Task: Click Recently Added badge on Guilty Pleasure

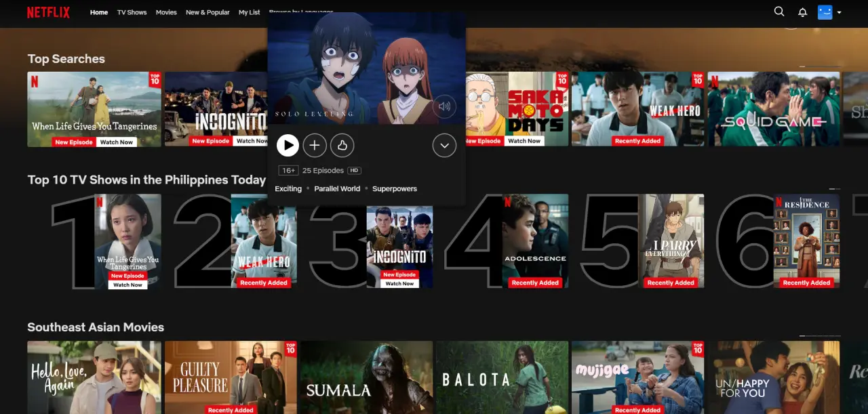Action: [x=231, y=410]
